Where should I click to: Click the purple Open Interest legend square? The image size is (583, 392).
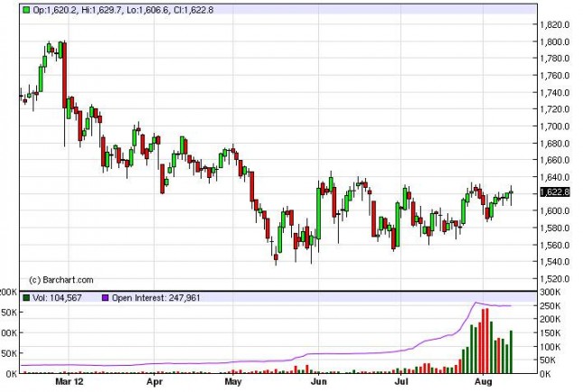105,298
